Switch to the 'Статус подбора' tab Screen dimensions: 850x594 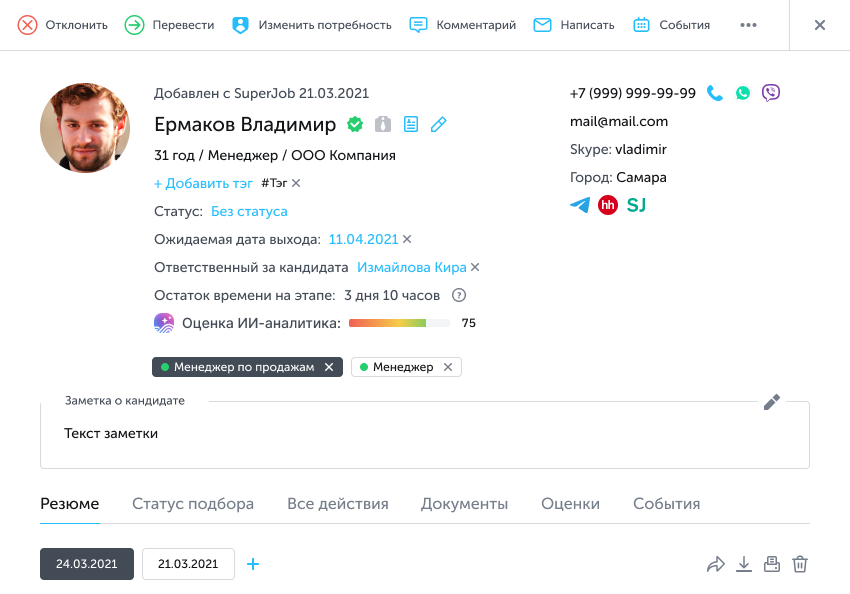point(193,504)
